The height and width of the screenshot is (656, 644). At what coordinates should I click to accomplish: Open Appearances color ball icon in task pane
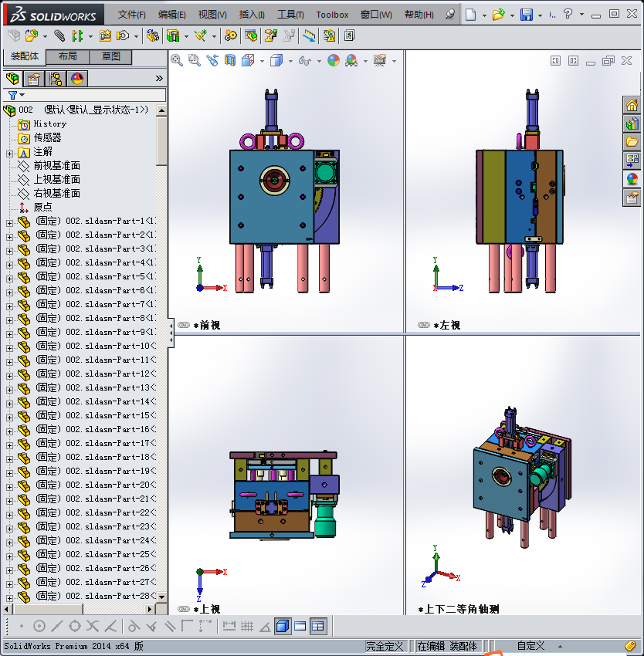[632, 178]
